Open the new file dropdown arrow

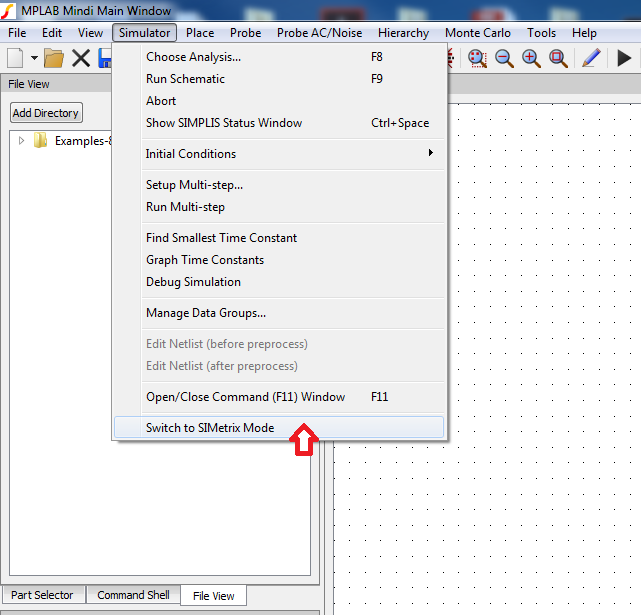click(x=34, y=59)
